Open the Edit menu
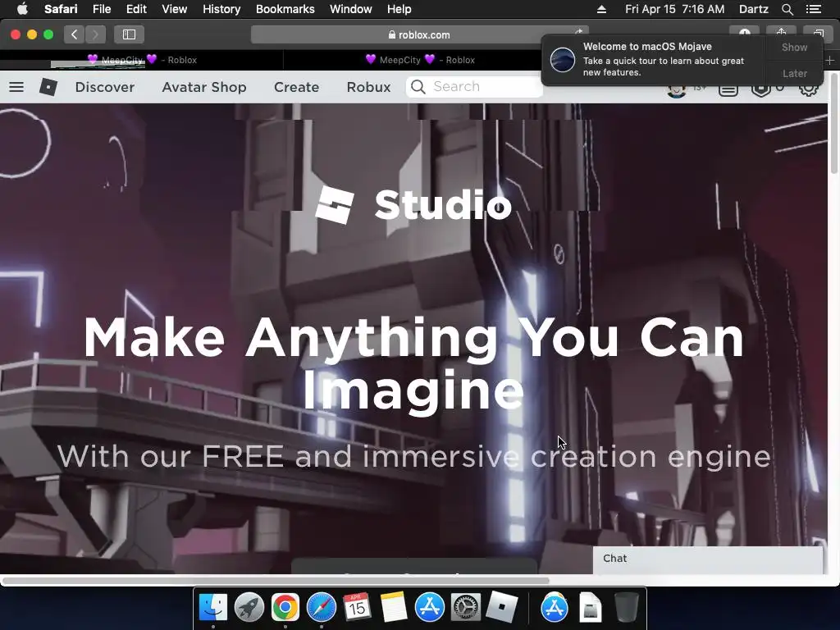 136,9
